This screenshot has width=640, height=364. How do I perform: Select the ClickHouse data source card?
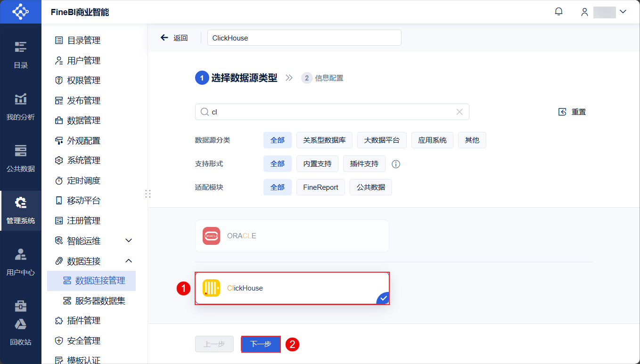click(x=292, y=288)
